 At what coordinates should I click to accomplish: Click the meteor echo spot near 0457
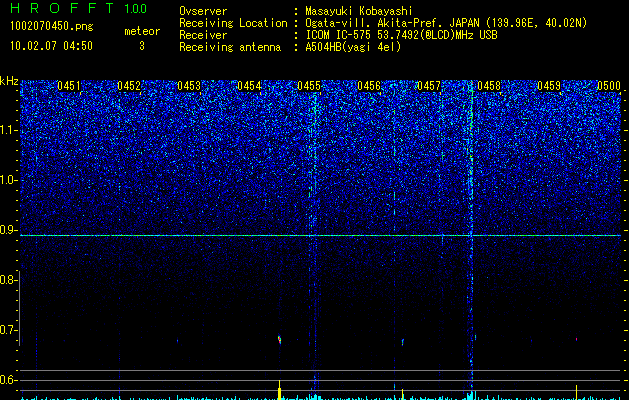(403, 342)
